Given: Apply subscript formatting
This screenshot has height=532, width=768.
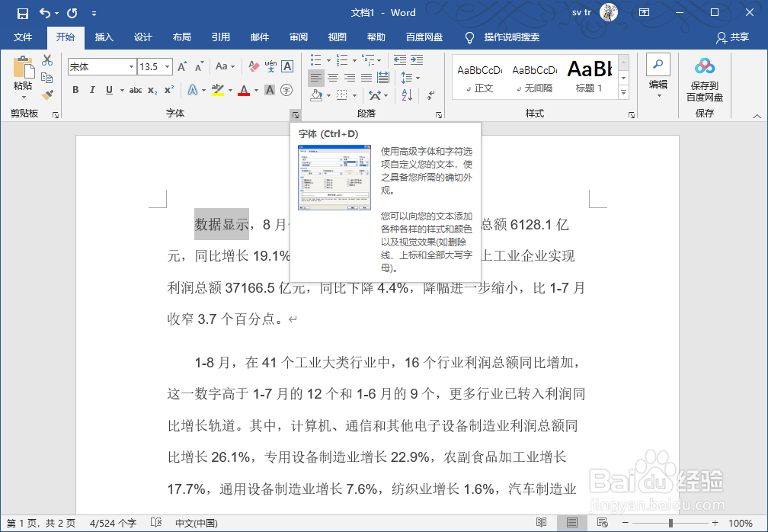Looking at the screenshot, I should pyautogui.click(x=153, y=90).
